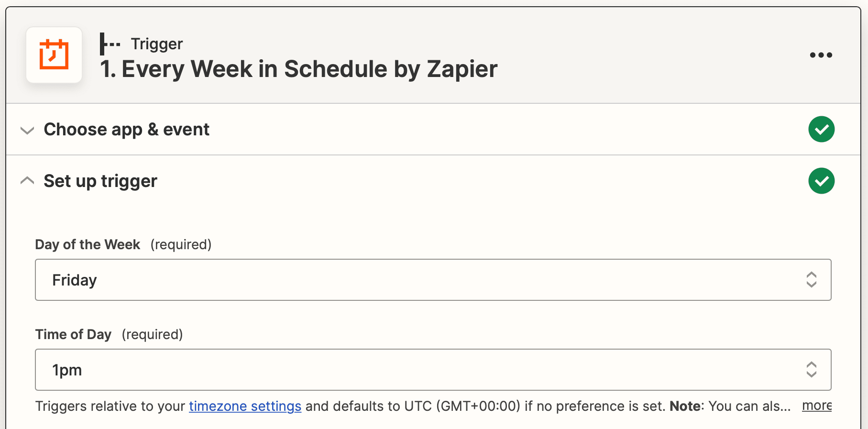The height and width of the screenshot is (429, 868).
Task: Click the stepper arrows on Day of the Week field
Action: 811,280
